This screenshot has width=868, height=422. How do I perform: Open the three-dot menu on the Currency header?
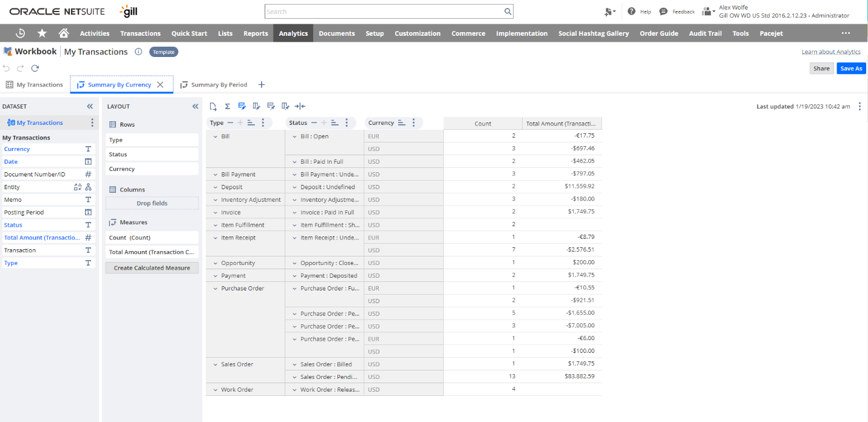pos(413,122)
